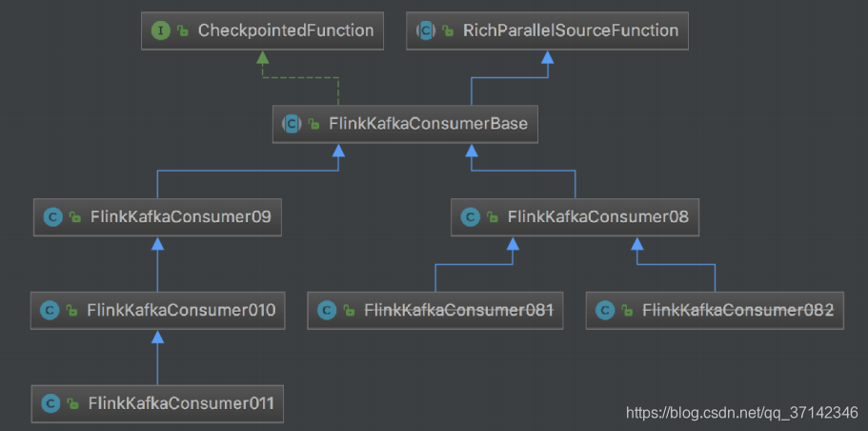868x431 pixels.
Task: Click the class icon of FlinkKafkaConsumer082
Action: 605,311
